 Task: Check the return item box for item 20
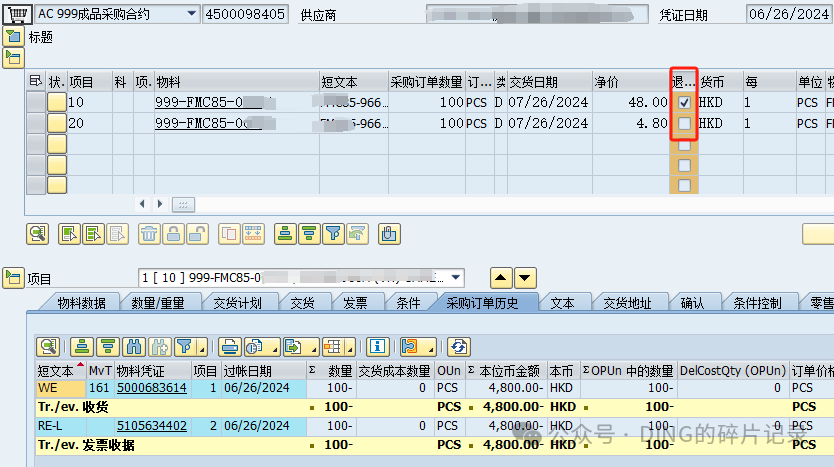[x=685, y=123]
